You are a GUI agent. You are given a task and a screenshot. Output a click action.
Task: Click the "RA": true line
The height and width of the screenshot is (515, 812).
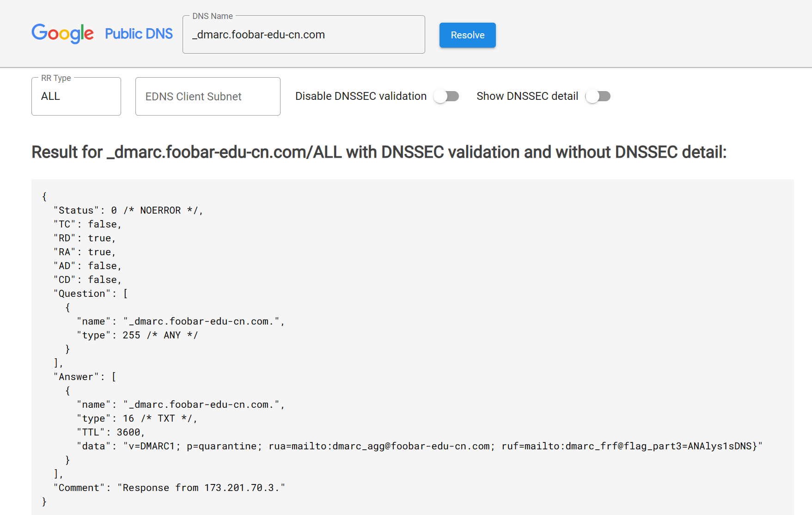pos(85,252)
